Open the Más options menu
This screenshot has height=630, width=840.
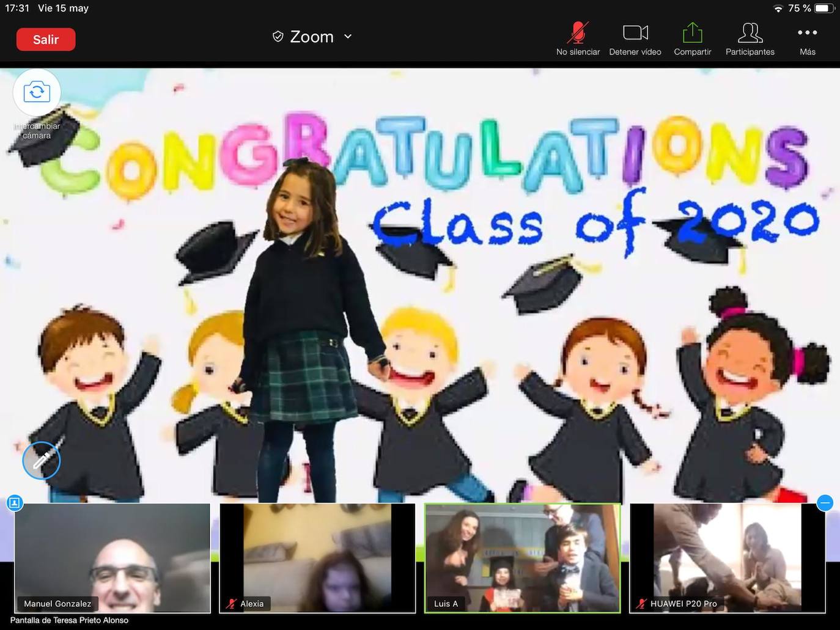(807, 33)
